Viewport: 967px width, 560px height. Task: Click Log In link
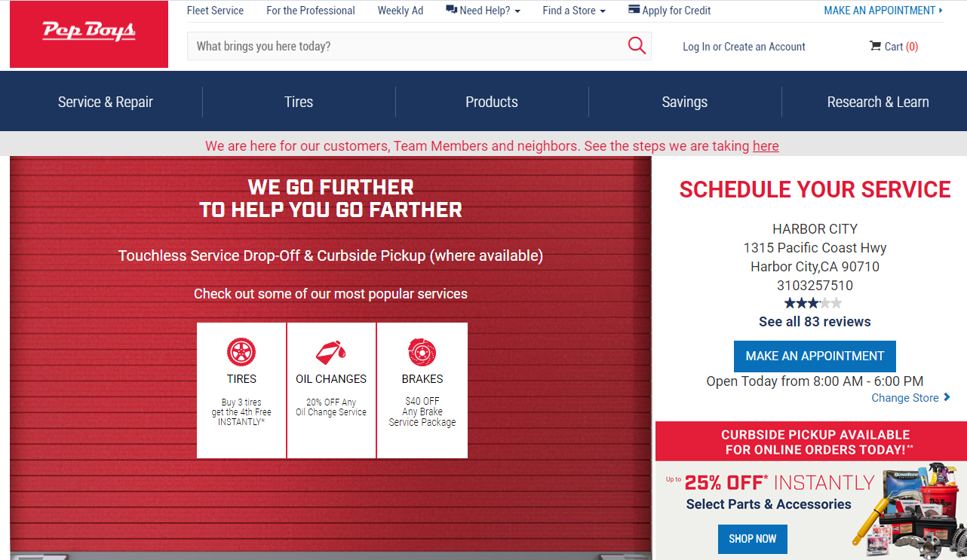[696, 47]
